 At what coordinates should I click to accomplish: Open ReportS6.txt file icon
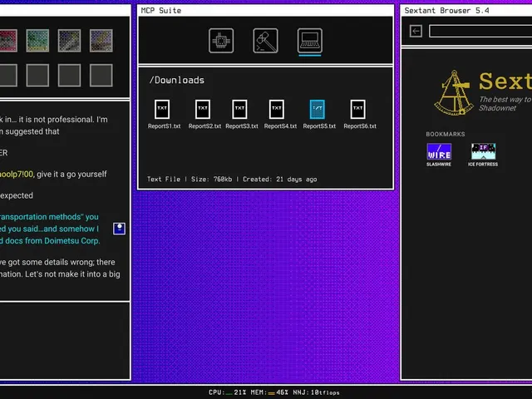coord(357,109)
